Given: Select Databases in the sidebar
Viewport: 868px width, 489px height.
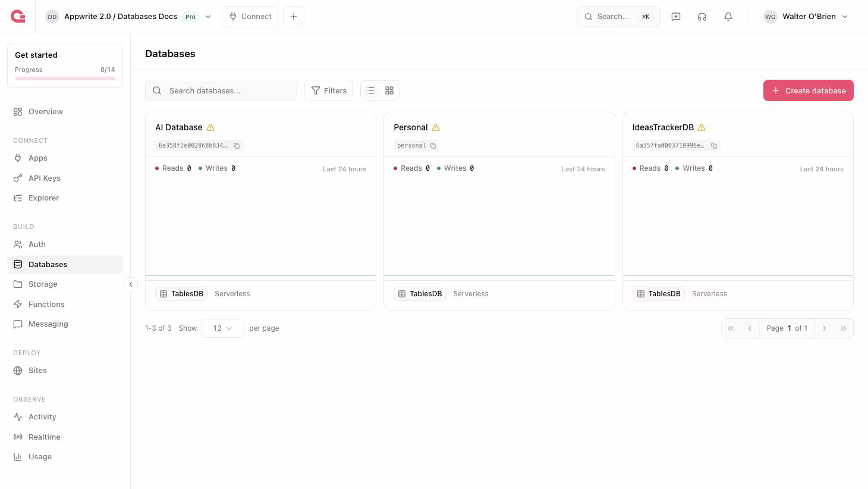Looking at the screenshot, I should (x=65, y=264).
